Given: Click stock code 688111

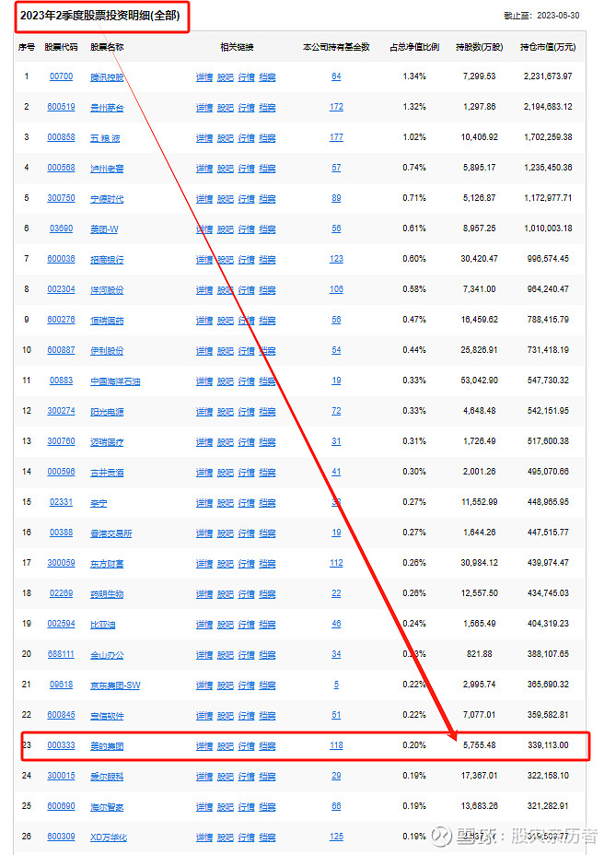Looking at the screenshot, I should tap(61, 655).
